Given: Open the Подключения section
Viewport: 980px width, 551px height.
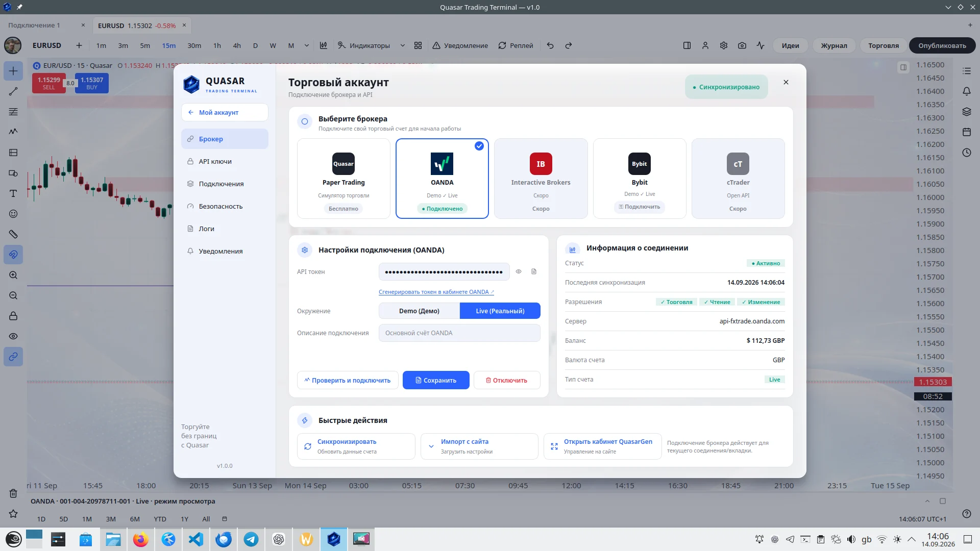Looking at the screenshot, I should [225, 184].
